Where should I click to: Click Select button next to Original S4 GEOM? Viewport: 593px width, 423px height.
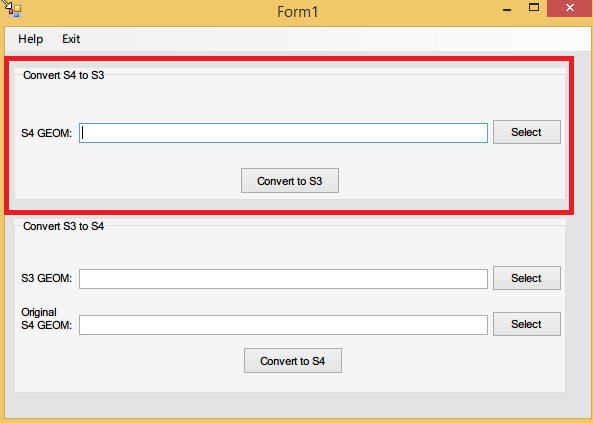coord(527,324)
